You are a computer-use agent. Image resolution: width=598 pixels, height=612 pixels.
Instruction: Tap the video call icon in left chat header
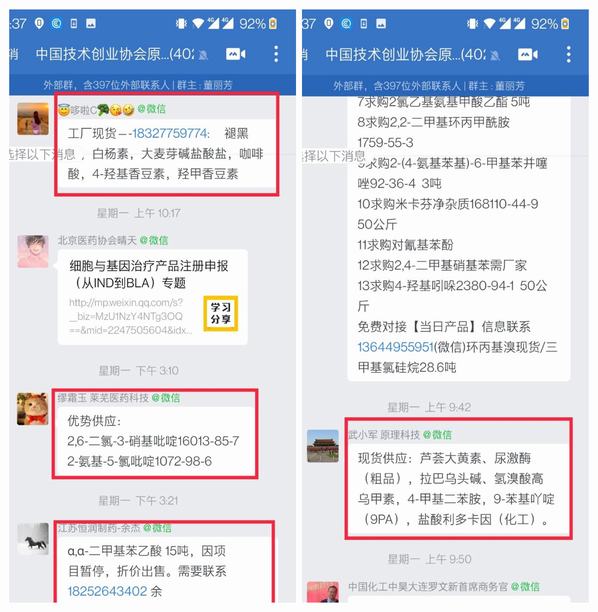point(235,54)
